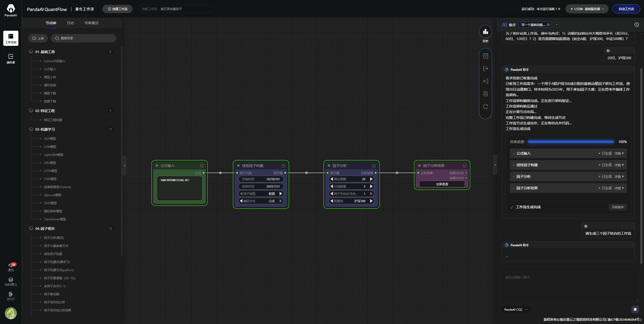The image size is (644, 324).
Task: Expand 详情 for 线性因子构建 row
Action: click(619, 165)
